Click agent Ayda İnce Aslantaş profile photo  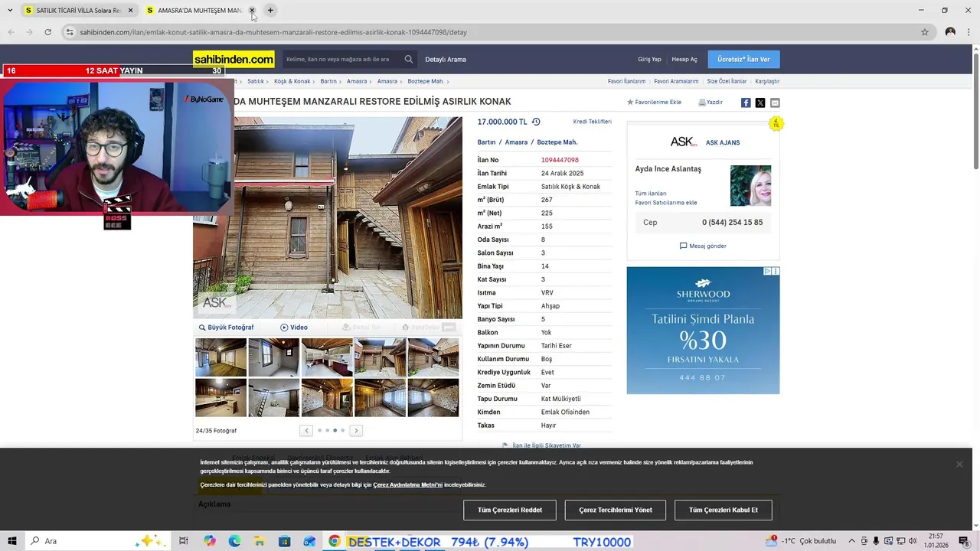point(750,185)
